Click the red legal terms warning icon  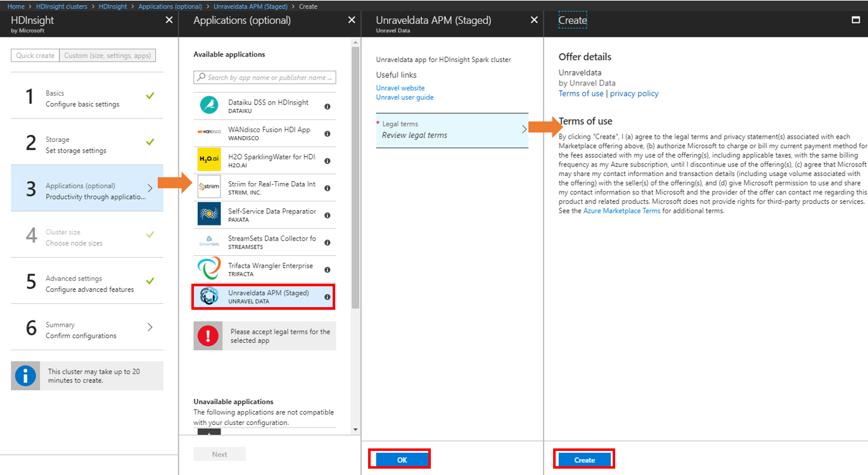click(x=208, y=336)
